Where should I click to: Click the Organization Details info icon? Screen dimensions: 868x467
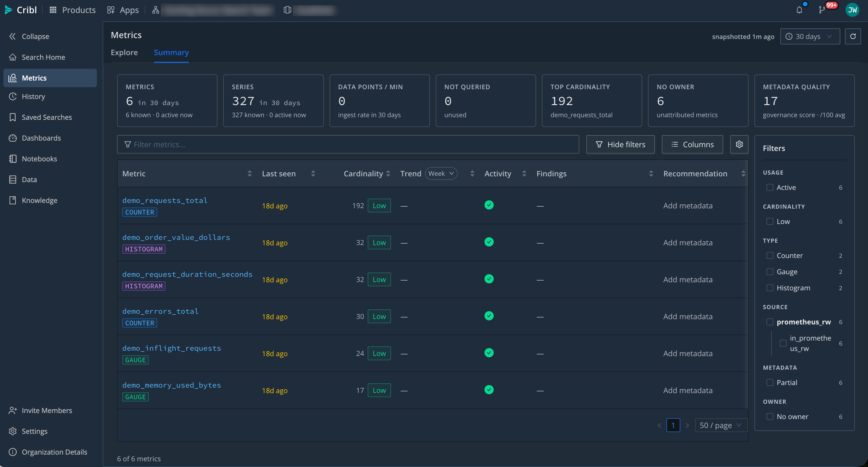pyautogui.click(x=12, y=452)
